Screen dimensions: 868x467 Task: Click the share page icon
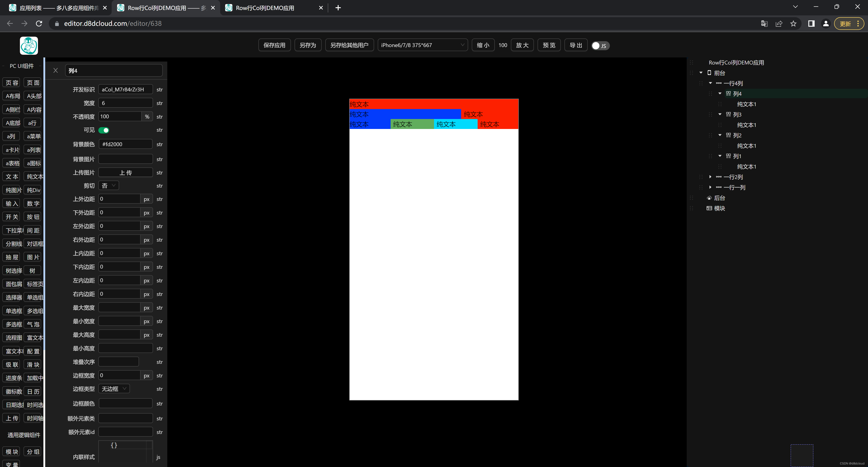[x=779, y=24]
